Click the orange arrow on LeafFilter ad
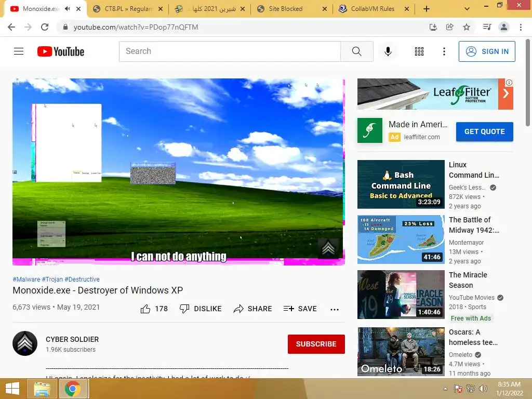The height and width of the screenshot is (399, 532). point(506,94)
